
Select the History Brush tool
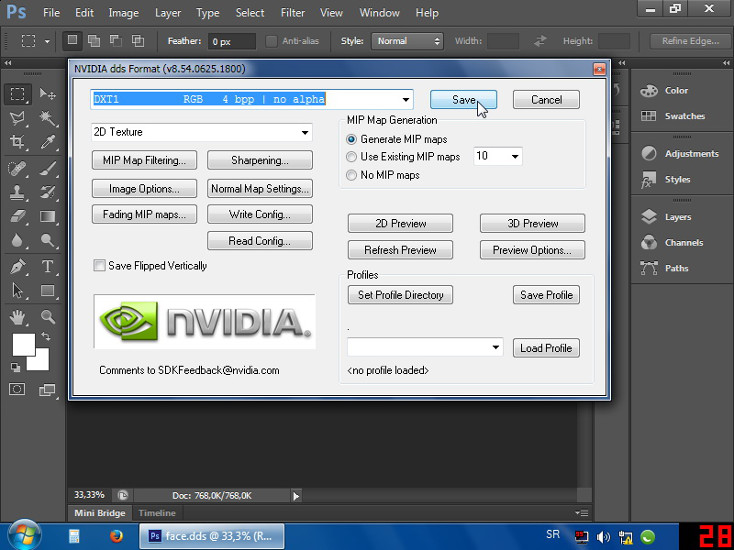pos(47,192)
